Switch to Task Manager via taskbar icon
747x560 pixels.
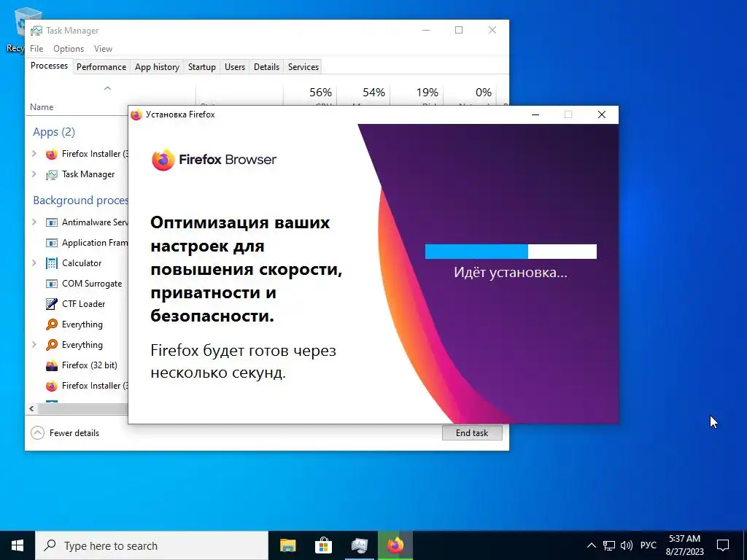359,545
